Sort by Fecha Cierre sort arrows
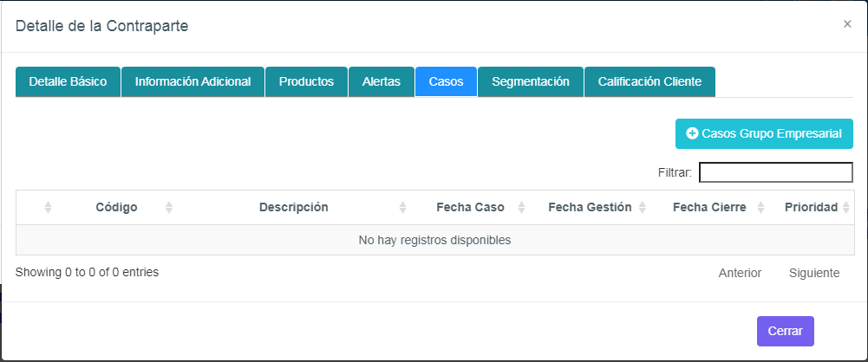This screenshot has height=362, width=868. click(x=760, y=208)
